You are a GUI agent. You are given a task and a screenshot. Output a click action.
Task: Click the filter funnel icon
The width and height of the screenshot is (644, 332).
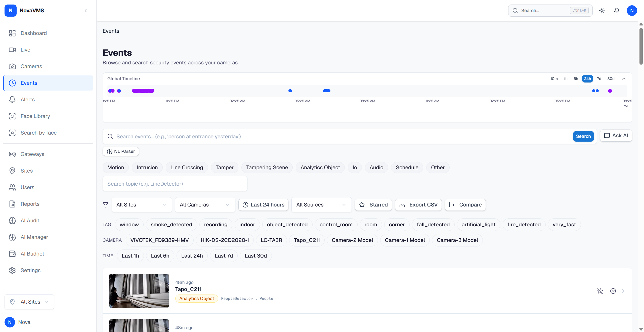click(106, 205)
